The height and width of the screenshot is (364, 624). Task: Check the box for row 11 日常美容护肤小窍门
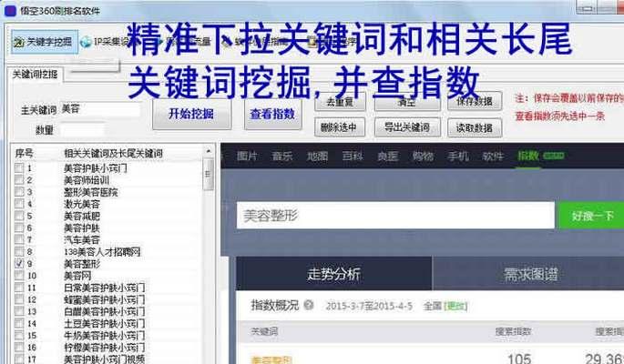(x=19, y=288)
